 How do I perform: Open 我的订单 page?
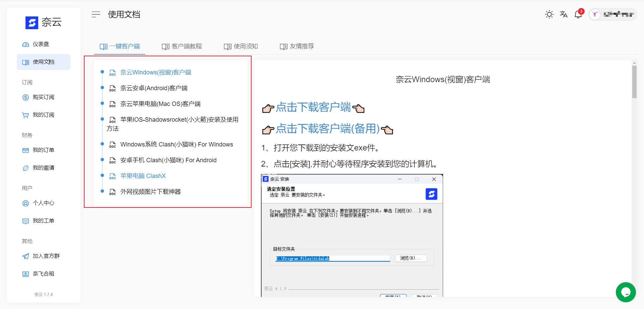click(x=44, y=150)
